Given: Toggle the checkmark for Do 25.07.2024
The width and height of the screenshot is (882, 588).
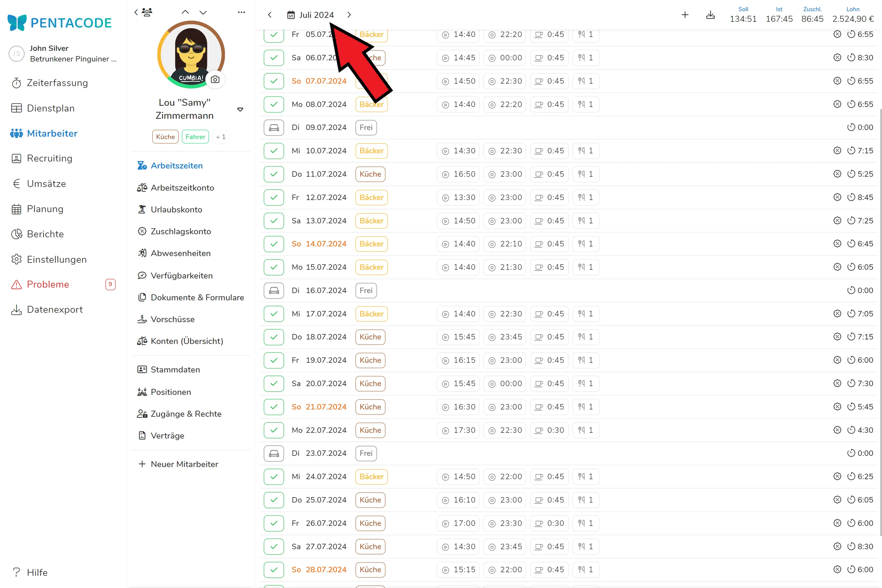Looking at the screenshot, I should coord(274,500).
